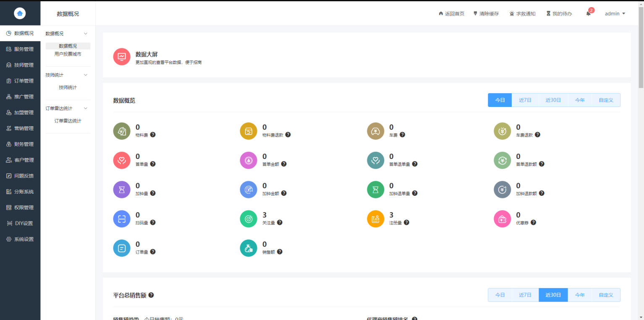Select 今年 for 平台总销售额
Viewport: 644px width, 320px height.
pos(580,295)
